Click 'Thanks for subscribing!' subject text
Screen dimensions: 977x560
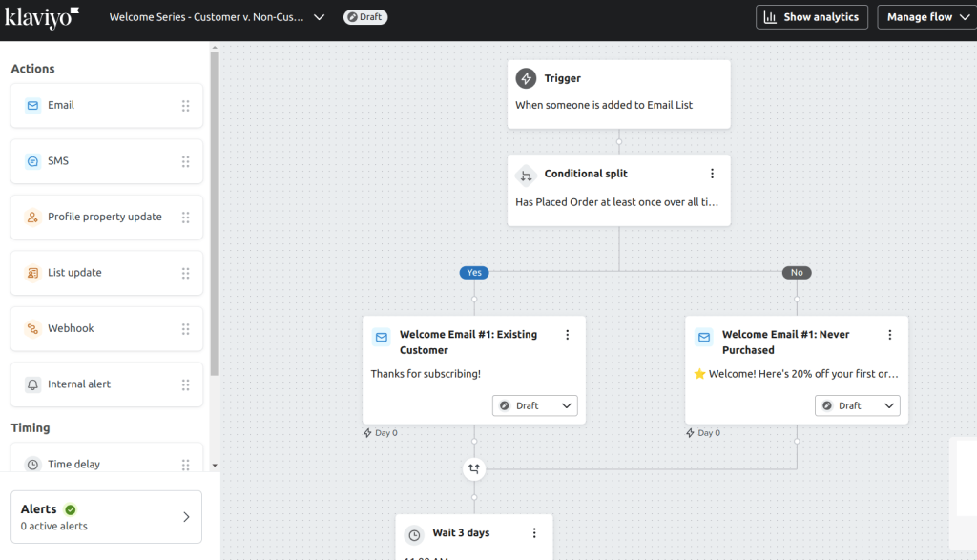coord(426,374)
